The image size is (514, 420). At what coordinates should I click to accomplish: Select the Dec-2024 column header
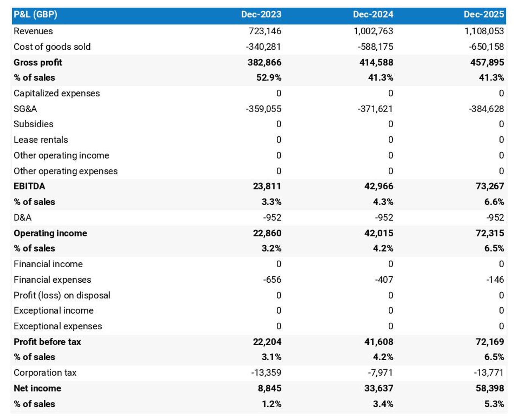click(373, 15)
